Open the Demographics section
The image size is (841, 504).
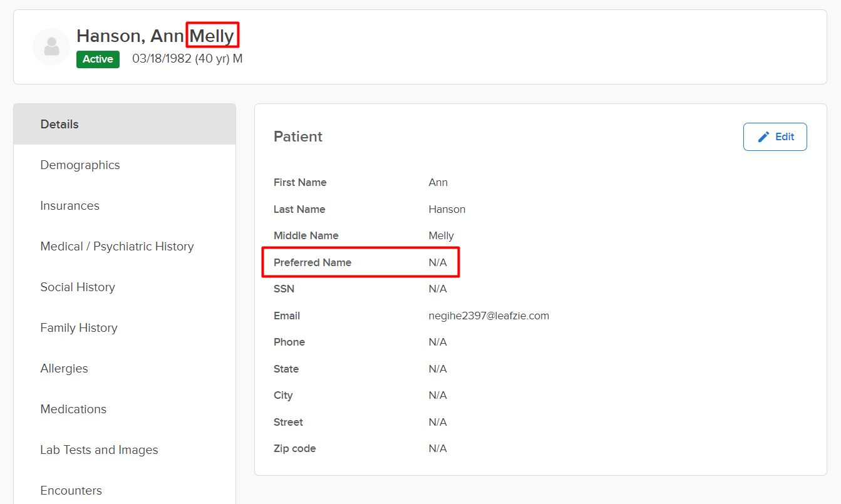[x=125, y=165]
